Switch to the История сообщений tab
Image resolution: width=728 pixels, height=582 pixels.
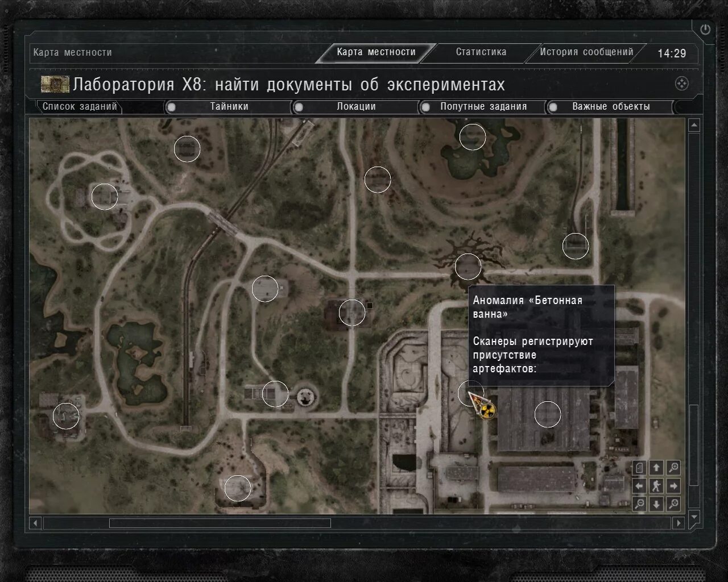coord(586,52)
